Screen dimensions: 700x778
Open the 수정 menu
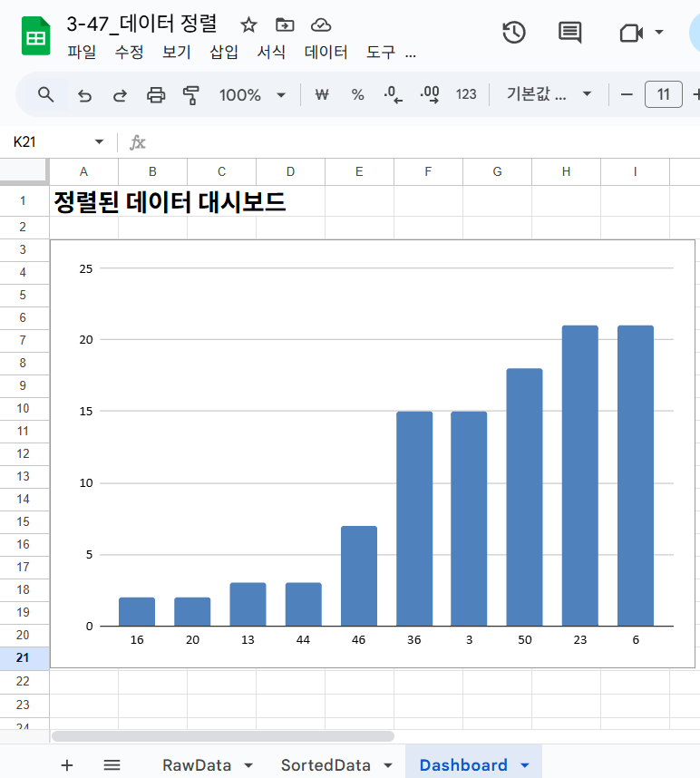[x=130, y=52]
